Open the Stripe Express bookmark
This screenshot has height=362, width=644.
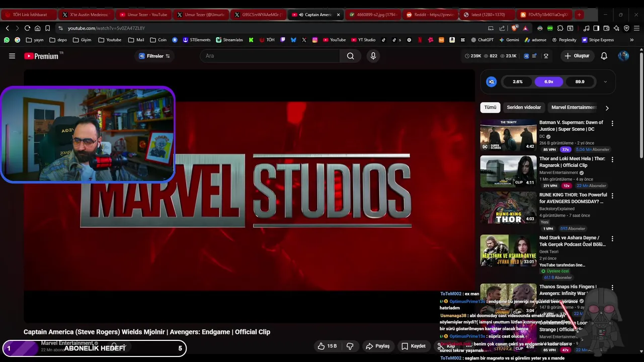click(598, 40)
